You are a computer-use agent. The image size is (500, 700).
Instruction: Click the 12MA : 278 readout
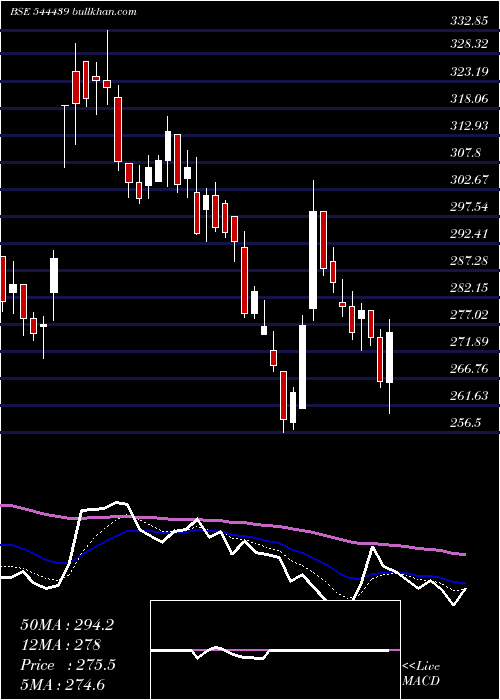point(60,645)
